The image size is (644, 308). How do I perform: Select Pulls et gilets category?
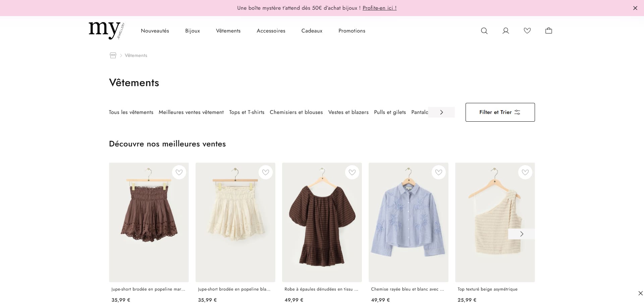(390, 112)
